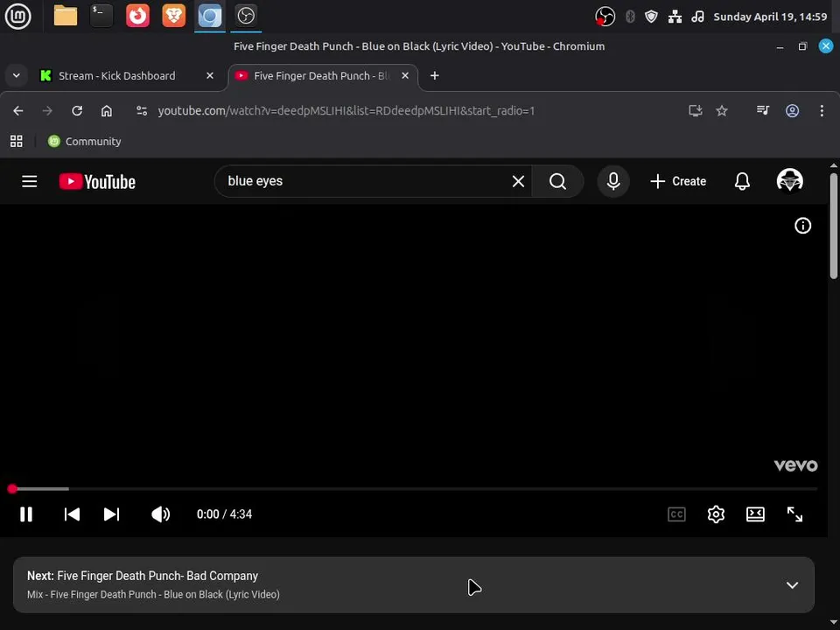Viewport: 840px width, 630px height.
Task: Open the Chromium profile button
Action: coord(792,111)
